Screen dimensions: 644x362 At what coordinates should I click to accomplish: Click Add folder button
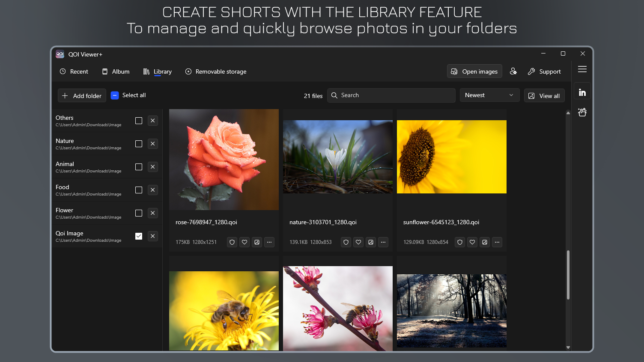(x=82, y=96)
